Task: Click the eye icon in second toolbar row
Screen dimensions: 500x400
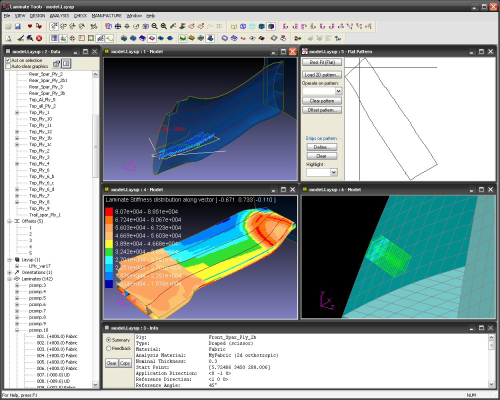Action: (x=252, y=38)
